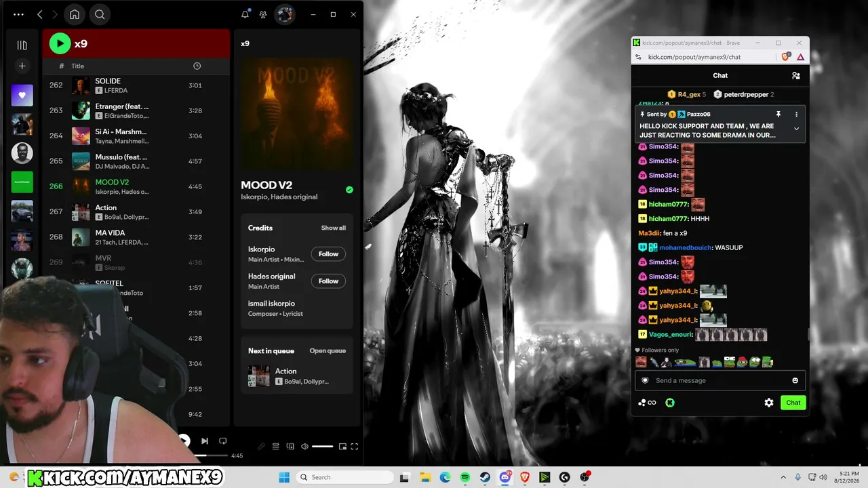
Task: Open mohamedbouich user in chat
Action: tap(684, 247)
